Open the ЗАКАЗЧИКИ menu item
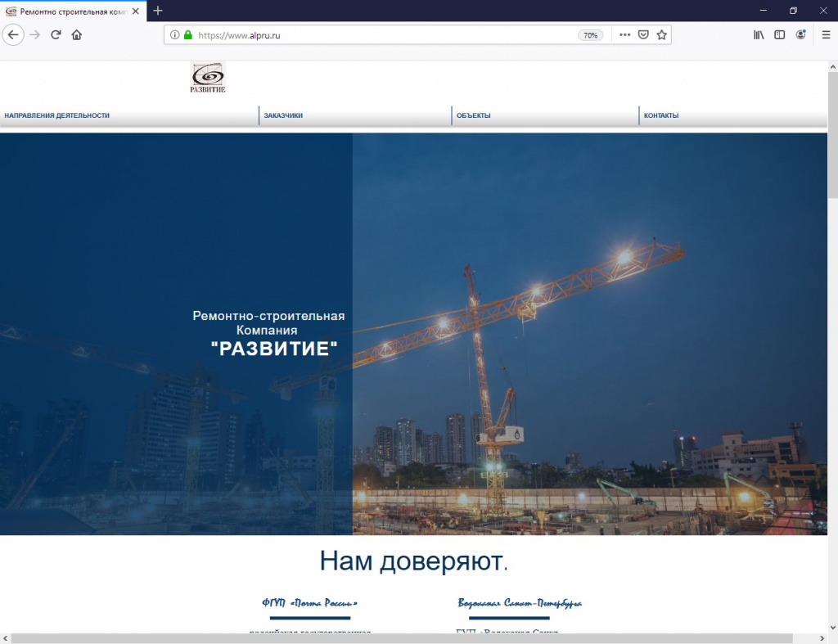 (283, 115)
